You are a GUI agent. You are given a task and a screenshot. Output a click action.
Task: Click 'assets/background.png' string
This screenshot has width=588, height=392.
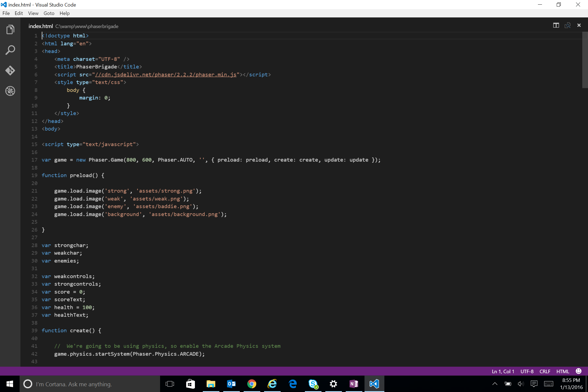click(x=185, y=214)
